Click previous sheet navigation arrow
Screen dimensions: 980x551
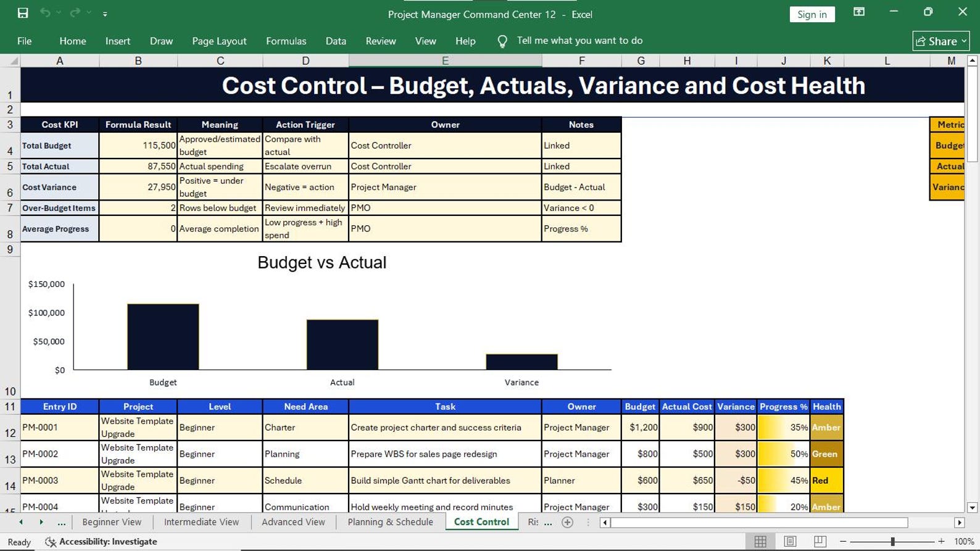click(21, 522)
